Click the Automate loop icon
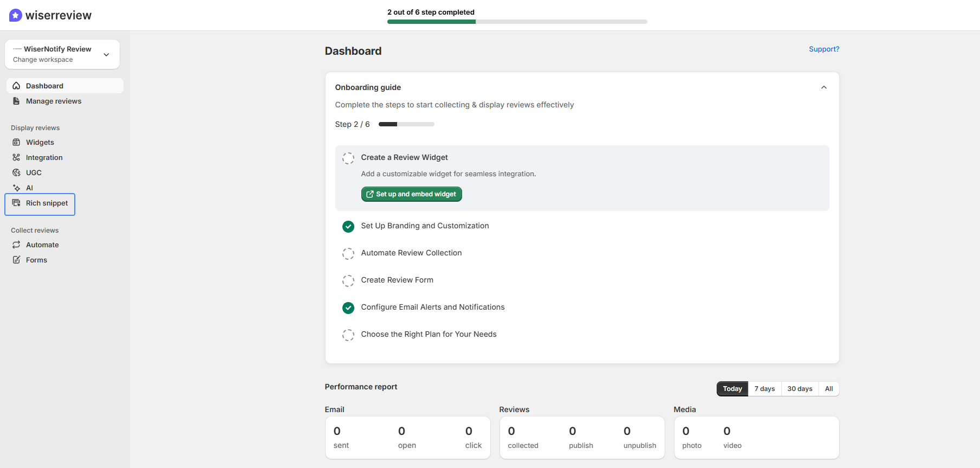 (x=16, y=245)
